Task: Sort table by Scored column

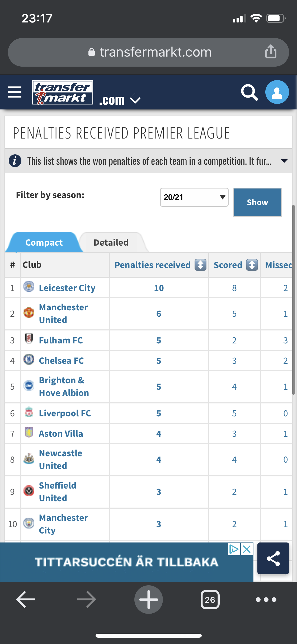Action: click(252, 265)
